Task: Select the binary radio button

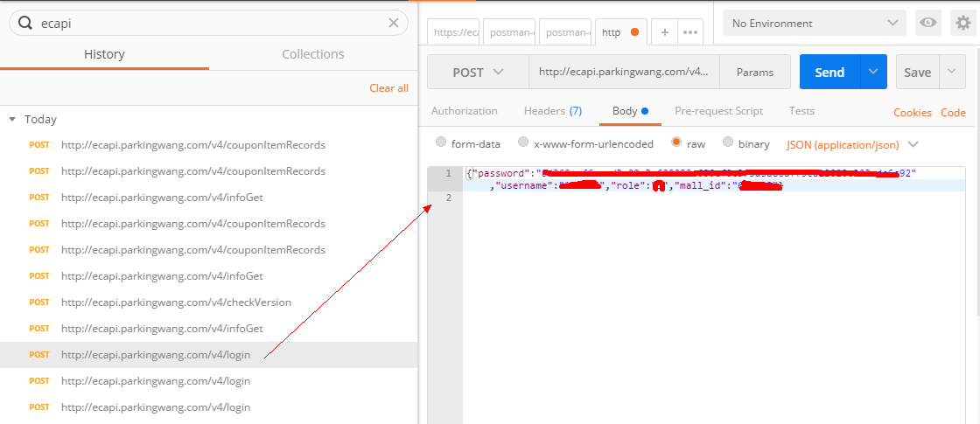Action: [x=727, y=142]
